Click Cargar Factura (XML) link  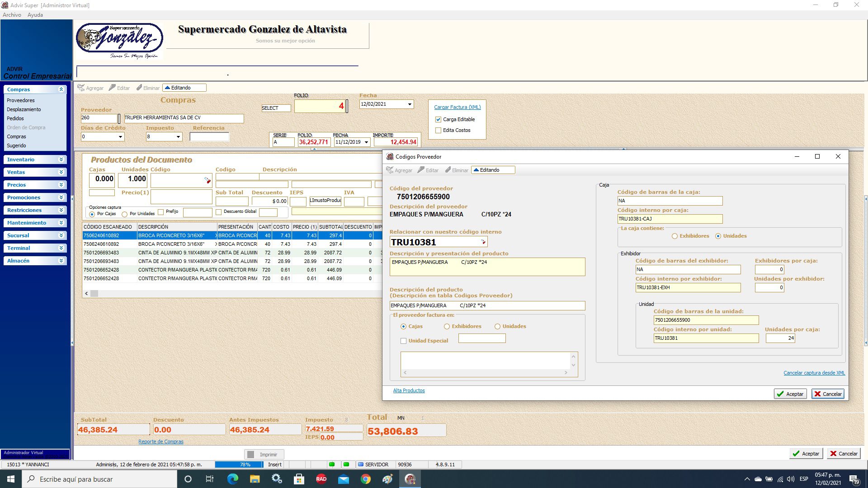458,107
